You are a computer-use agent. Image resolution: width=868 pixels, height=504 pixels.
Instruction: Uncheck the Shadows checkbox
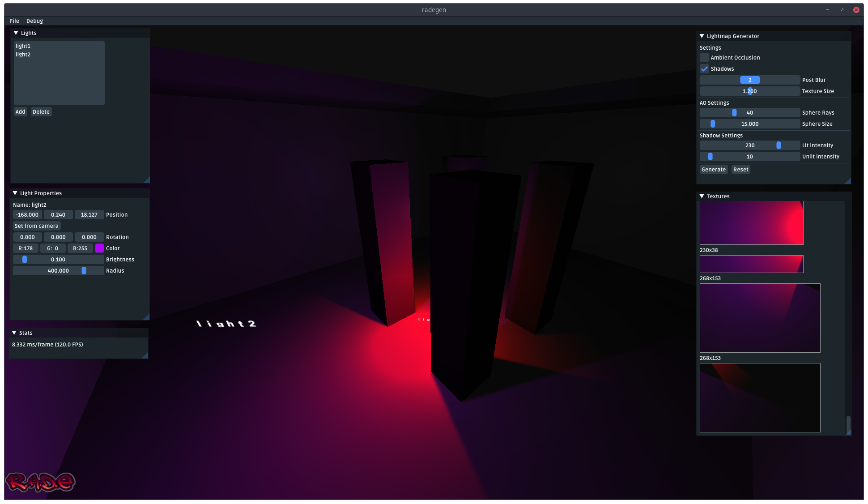[x=704, y=69]
